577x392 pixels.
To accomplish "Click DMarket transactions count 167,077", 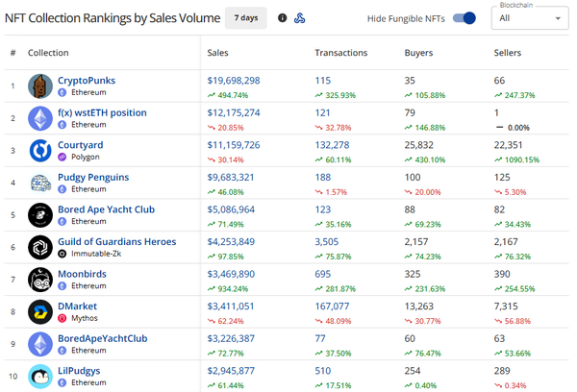I will pyautogui.click(x=332, y=306).
